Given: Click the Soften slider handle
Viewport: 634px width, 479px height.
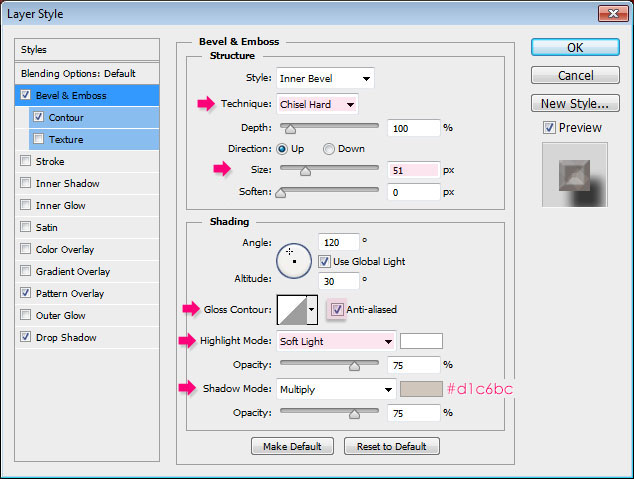Looking at the screenshot, I should click(280, 193).
